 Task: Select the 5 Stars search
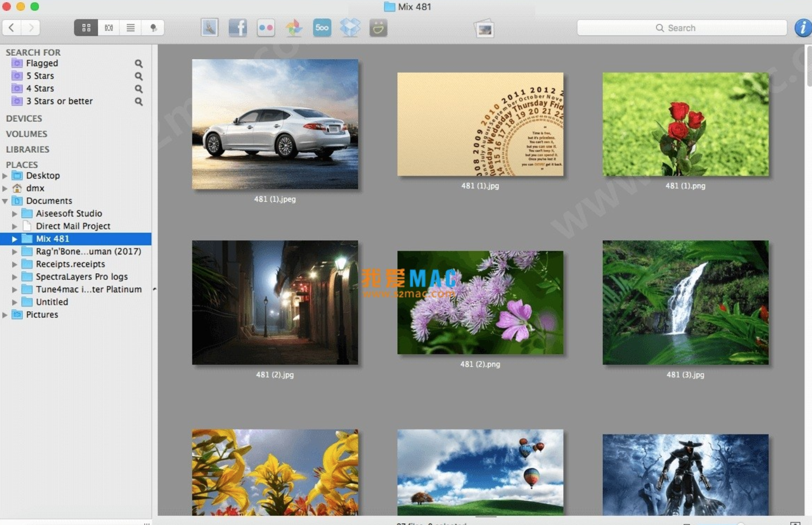tap(40, 76)
